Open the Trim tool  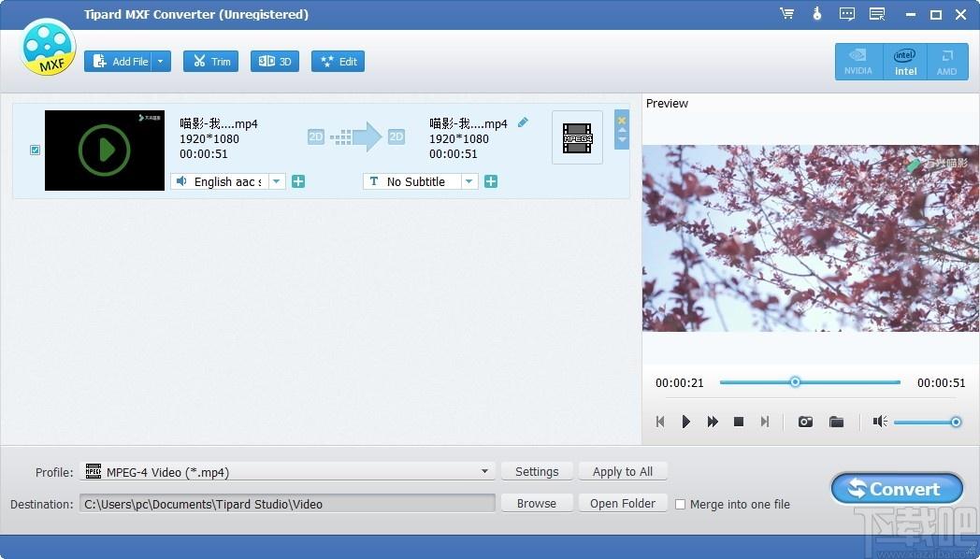click(210, 61)
